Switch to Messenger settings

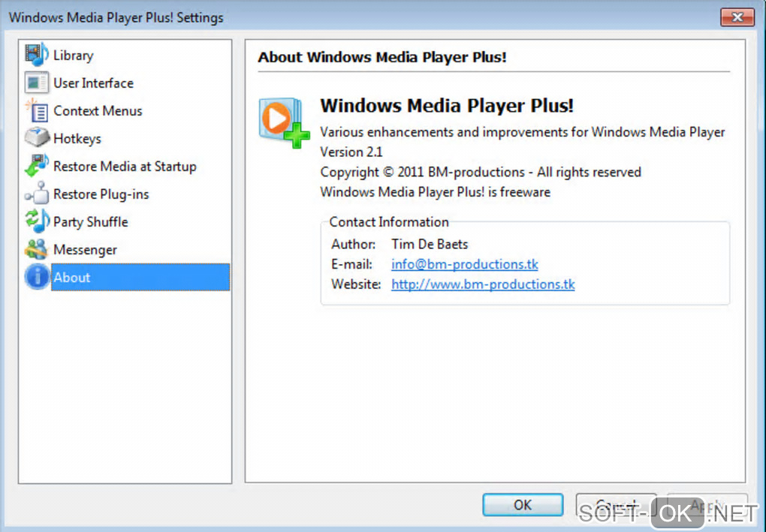coord(85,250)
